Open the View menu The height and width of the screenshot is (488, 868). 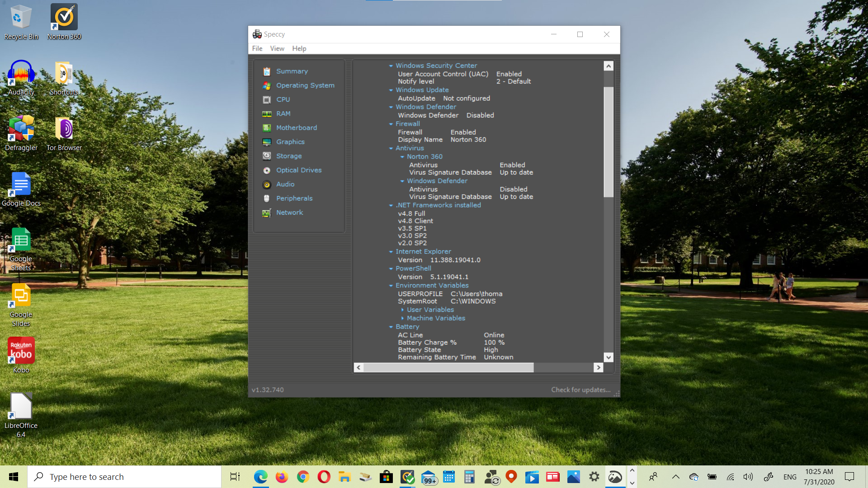coord(277,48)
